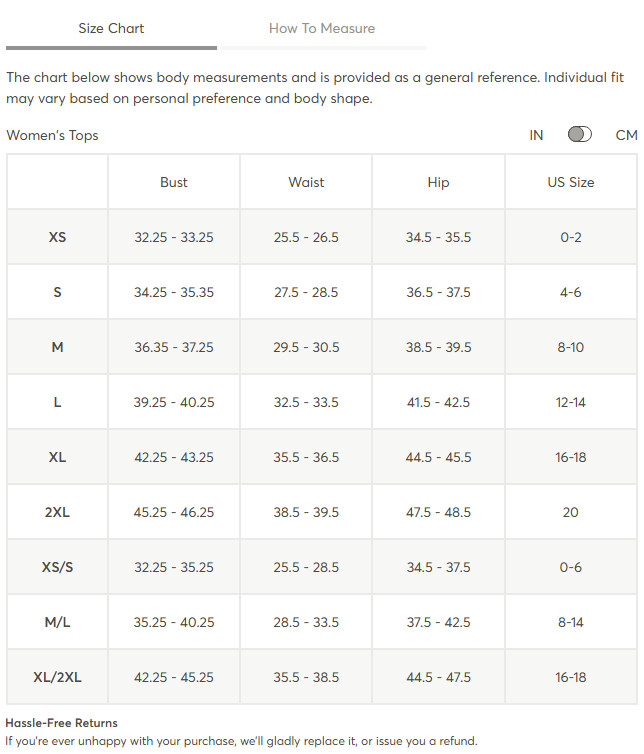Select the Size Chart tab
644x754 pixels.
111,28
